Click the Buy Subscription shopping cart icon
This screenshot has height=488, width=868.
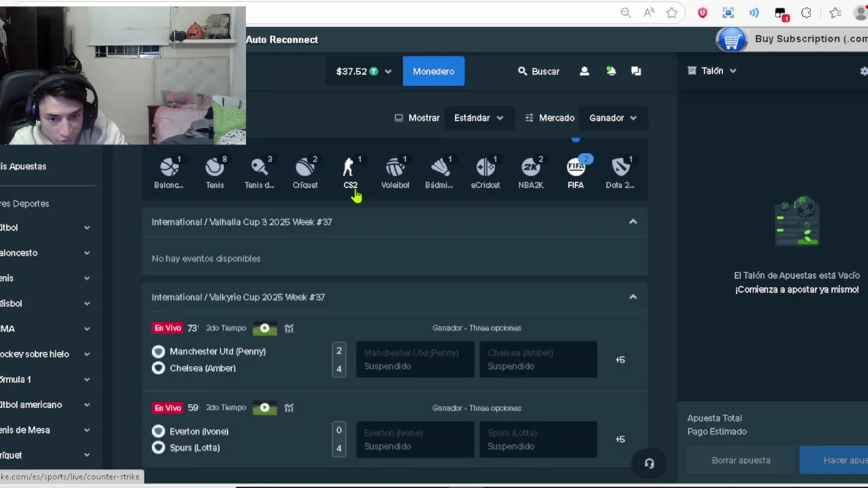(731, 41)
